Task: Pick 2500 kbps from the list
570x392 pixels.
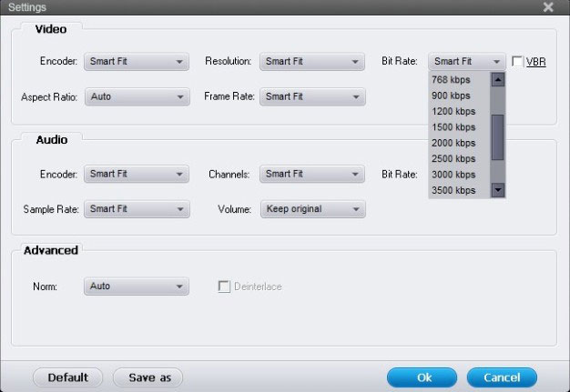Action: tap(460, 158)
